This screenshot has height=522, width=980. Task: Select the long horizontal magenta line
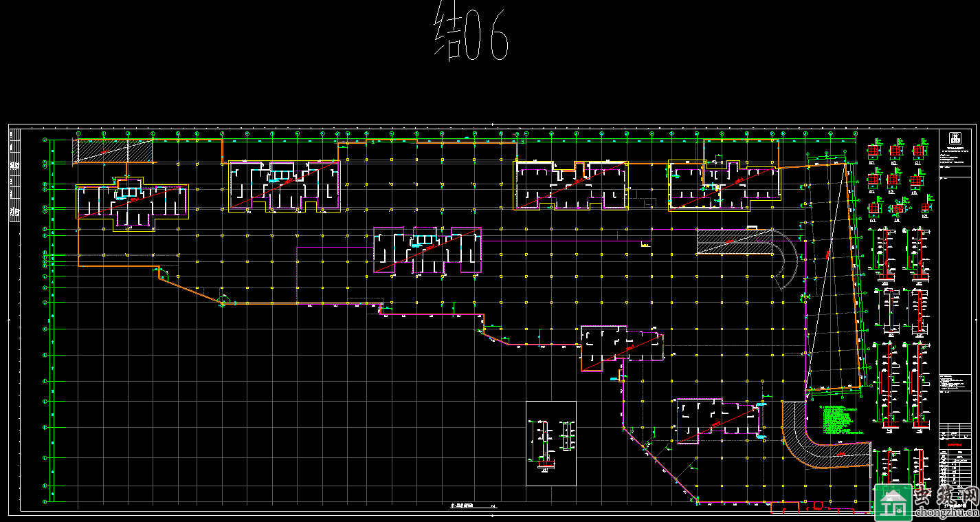[x=564, y=241]
